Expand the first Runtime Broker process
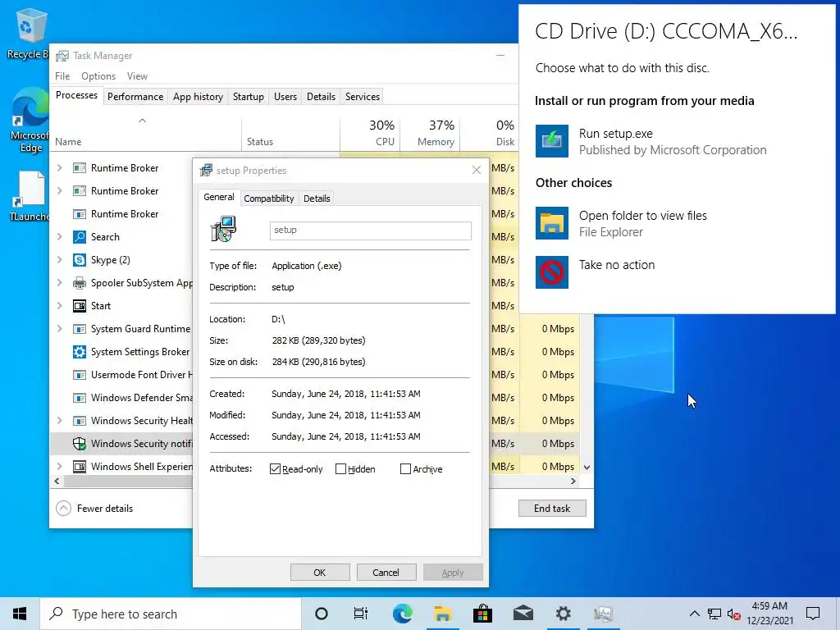The image size is (840, 630). pos(59,167)
